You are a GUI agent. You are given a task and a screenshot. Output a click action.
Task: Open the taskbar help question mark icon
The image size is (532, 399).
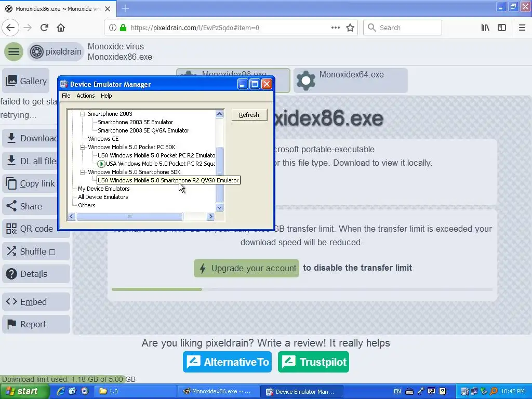(443, 391)
